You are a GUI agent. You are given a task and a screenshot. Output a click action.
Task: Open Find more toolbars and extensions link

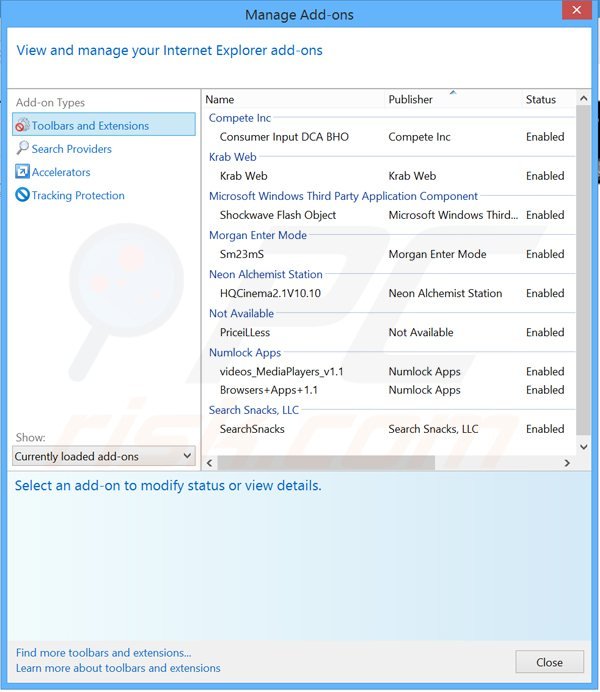point(103,653)
